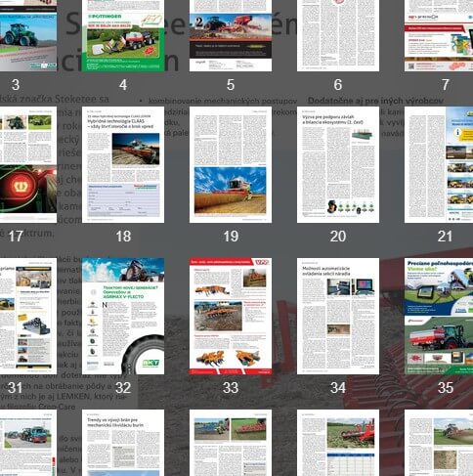Click page number label 20

click(x=338, y=237)
